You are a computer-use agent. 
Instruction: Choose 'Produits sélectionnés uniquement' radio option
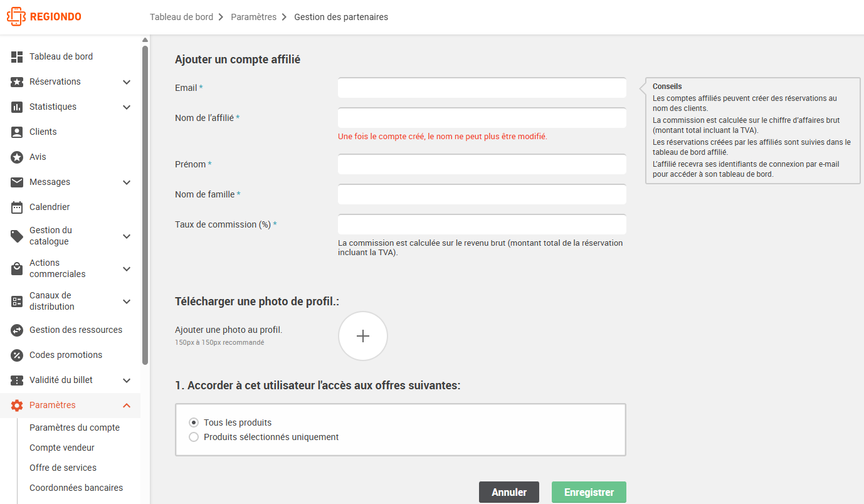[194, 437]
